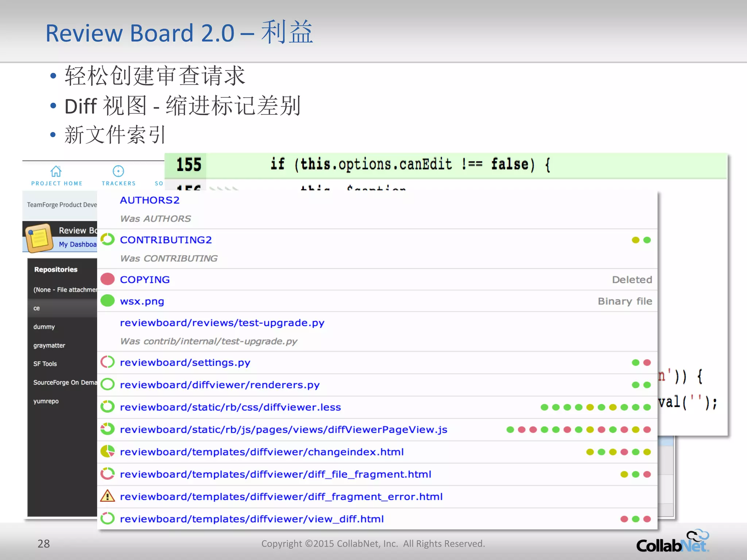Click the Project Home house icon
This screenshot has height=560, width=747.
tap(56, 171)
